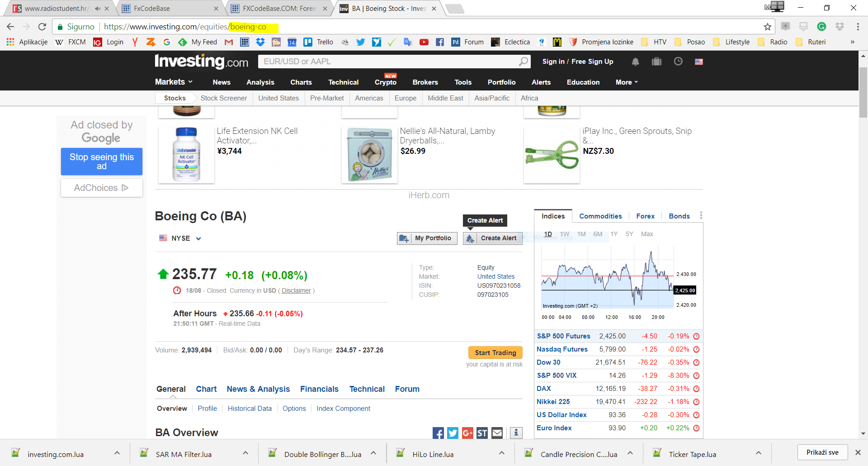Open Stock Screener in sub-navigation

224,98
